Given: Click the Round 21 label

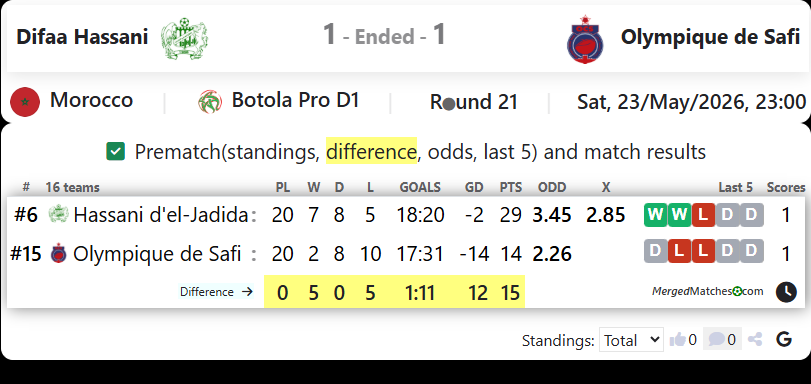Looking at the screenshot, I should point(474,102).
